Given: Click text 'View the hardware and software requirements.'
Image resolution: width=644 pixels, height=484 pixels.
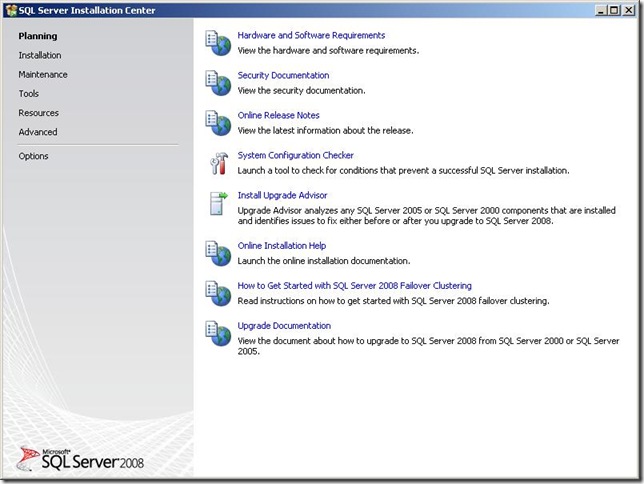Looking at the screenshot, I should 328,51.
